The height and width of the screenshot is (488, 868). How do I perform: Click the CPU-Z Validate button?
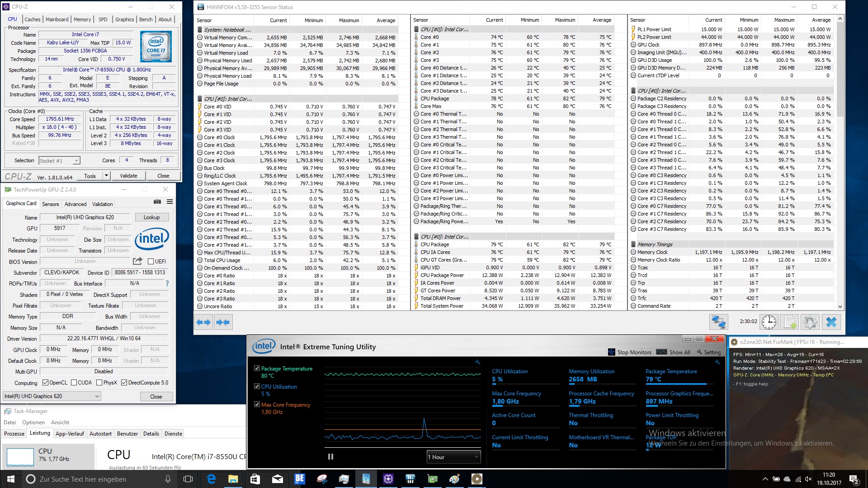point(128,176)
